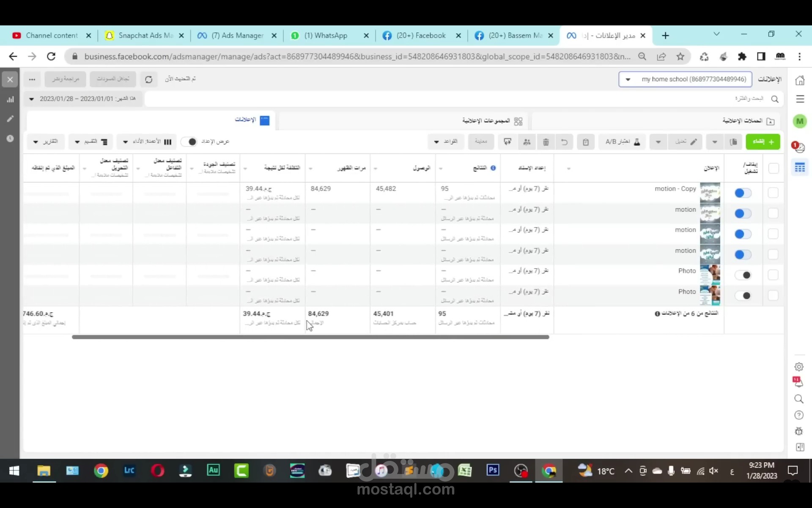Click the undo arrow icon
This screenshot has height=508, width=812.
click(564, 142)
